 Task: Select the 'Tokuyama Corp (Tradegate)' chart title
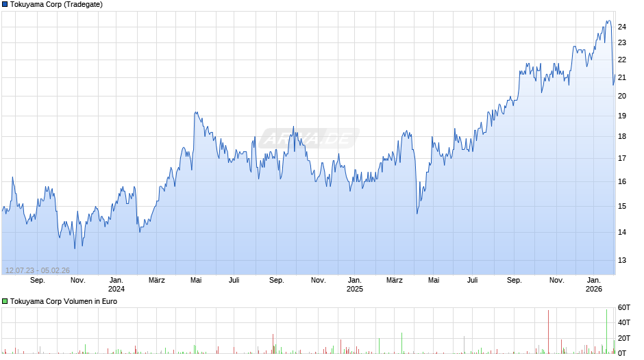pos(56,5)
